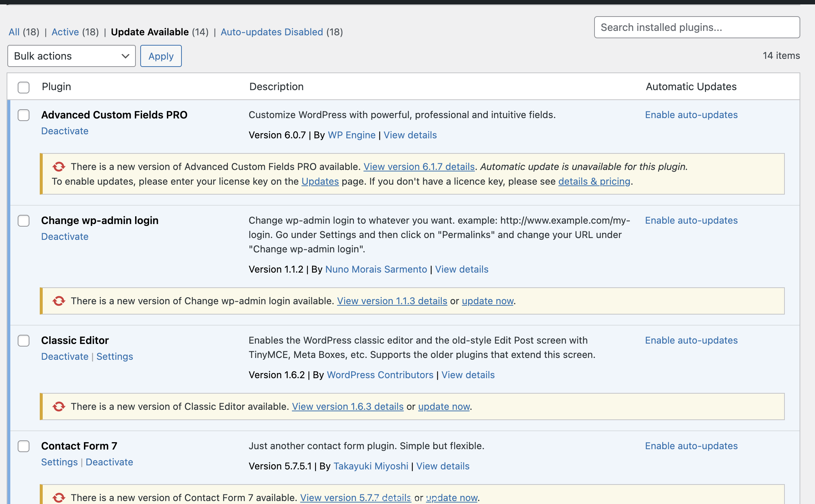Update Classic Editor now
815x504 pixels.
tap(444, 407)
